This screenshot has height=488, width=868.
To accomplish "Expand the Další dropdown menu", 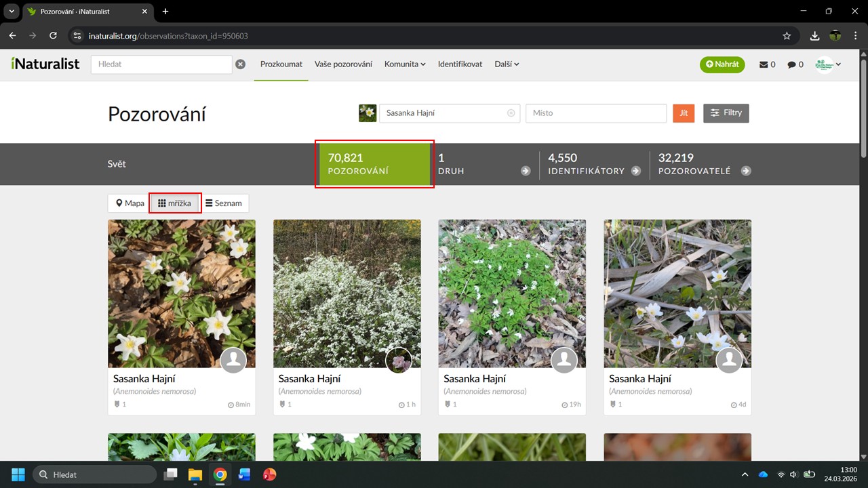I will (507, 64).
